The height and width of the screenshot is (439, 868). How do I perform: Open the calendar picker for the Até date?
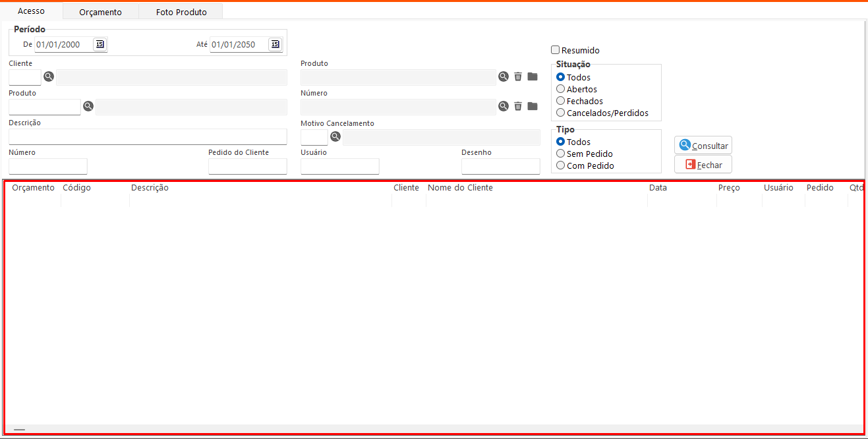point(275,44)
